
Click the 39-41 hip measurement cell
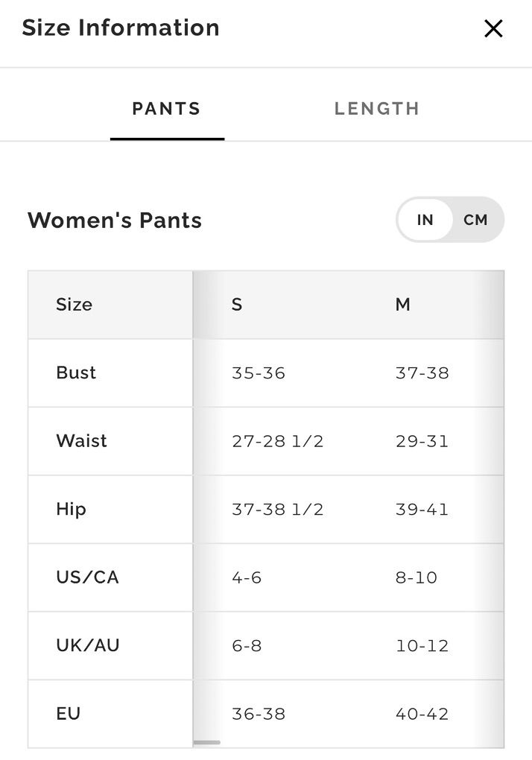coord(422,510)
